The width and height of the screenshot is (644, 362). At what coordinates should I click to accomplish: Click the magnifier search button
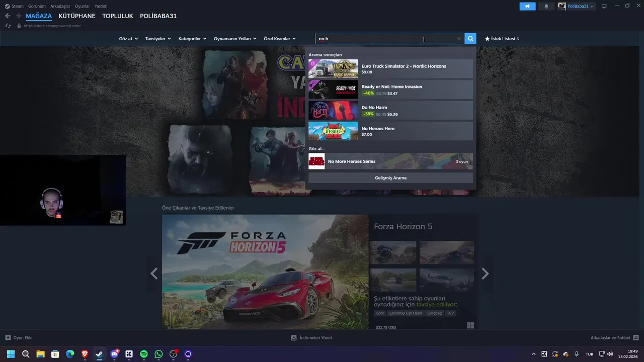pos(470,39)
